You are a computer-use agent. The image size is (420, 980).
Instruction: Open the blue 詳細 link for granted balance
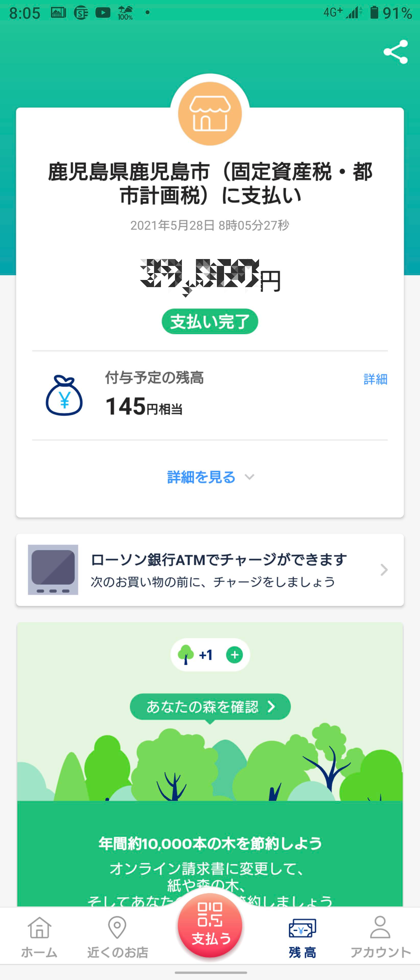[x=375, y=379]
